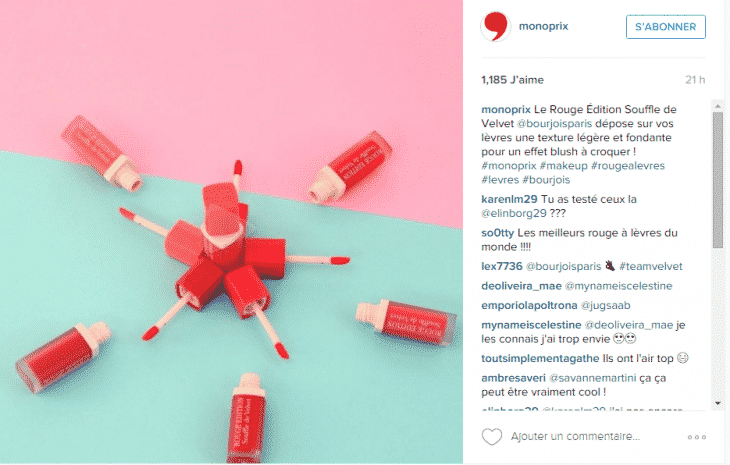Click the scrollbar up arrow
Image resolution: width=730 pixels, height=465 pixels.
coord(718,107)
